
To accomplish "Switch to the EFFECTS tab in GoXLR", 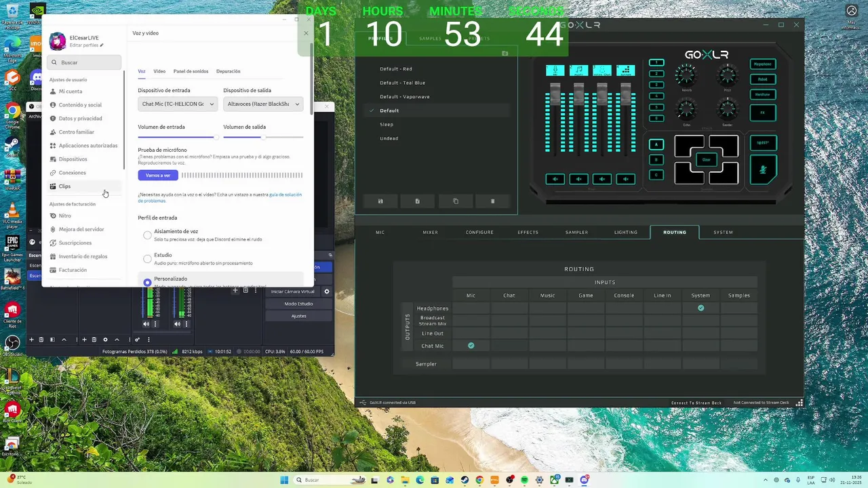I will [528, 232].
